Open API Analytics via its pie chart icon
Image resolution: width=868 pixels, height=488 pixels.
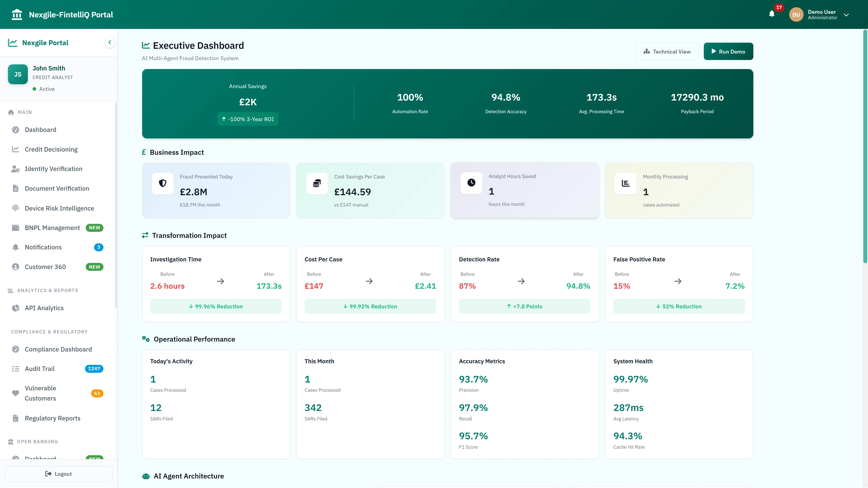[16, 308]
